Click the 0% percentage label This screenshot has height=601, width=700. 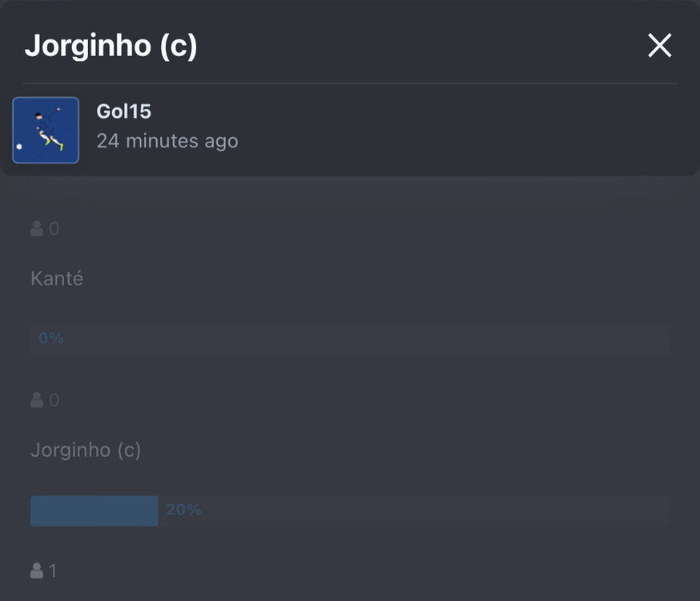(51, 338)
